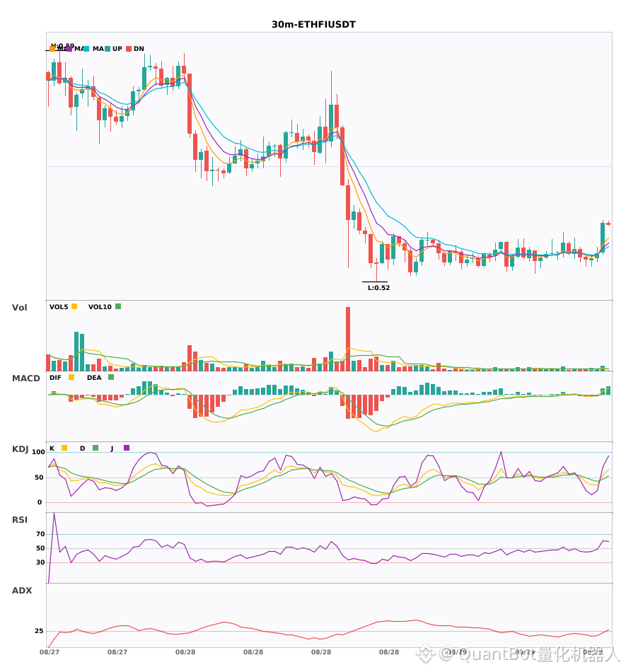
Task: Click the KDJ axis value 50
Action: 39,477
